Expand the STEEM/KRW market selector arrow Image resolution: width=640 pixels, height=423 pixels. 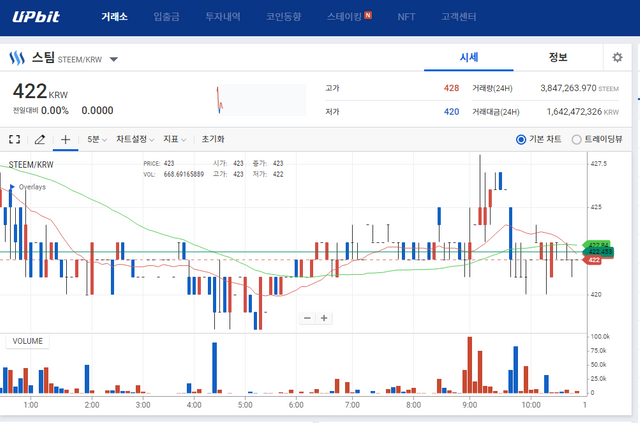114,60
